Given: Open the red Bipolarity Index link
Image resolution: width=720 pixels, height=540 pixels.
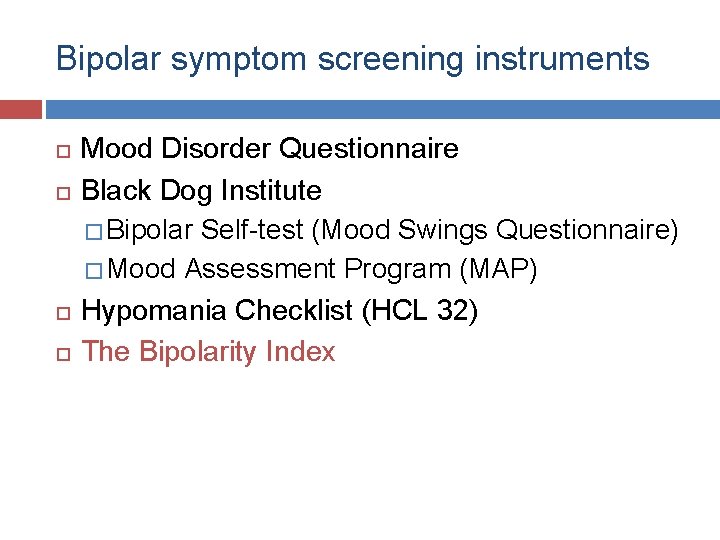Looking at the screenshot, I should click(208, 352).
